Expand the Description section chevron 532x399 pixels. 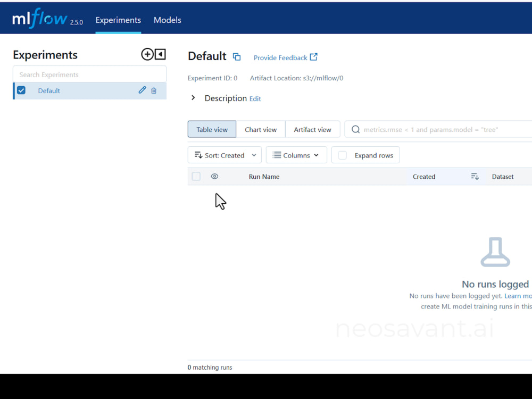coord(193,98)
